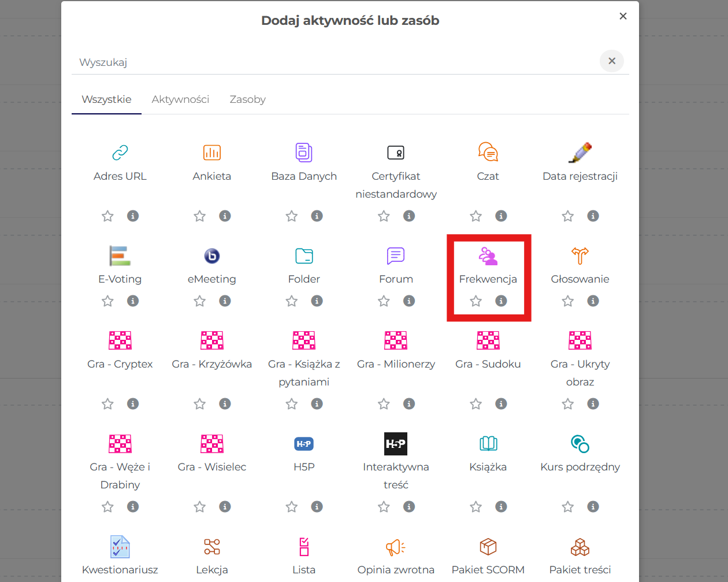Select the H5P activity icon
728x582 pixels.
click(303, 444)
